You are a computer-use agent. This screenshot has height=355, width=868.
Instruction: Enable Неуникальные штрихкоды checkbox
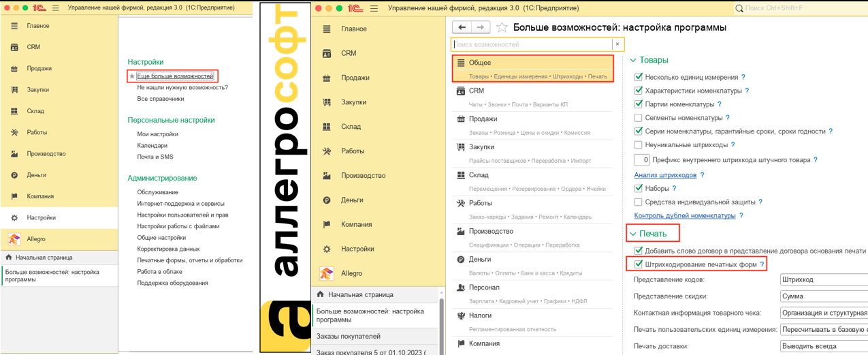tap(638, 145)
